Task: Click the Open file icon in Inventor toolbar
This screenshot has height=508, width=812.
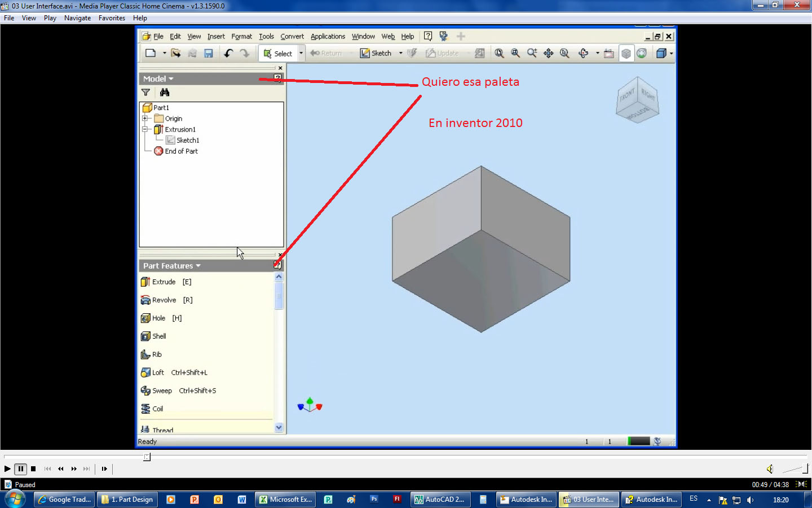Action: tap(176, 53)
